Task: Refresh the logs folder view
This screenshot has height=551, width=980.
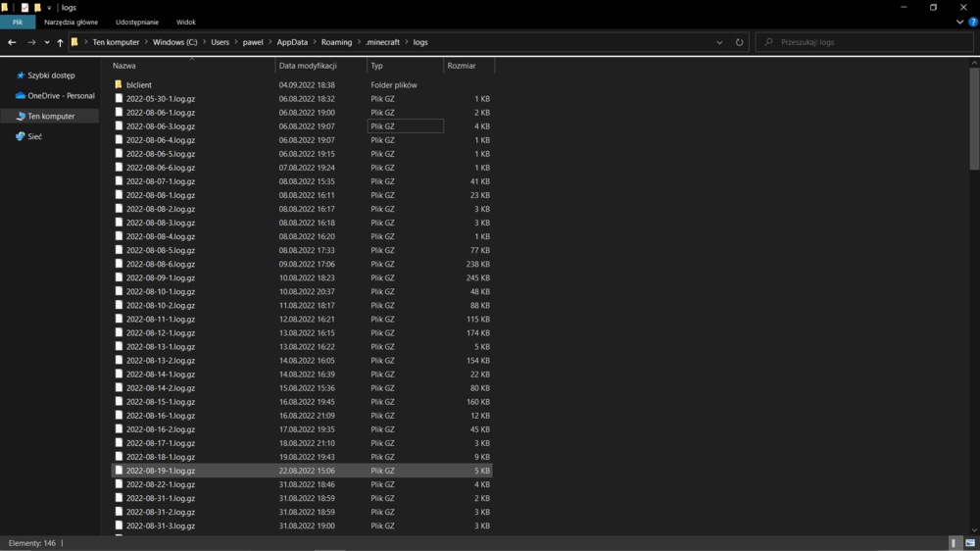Action: (x=739, y=42)
